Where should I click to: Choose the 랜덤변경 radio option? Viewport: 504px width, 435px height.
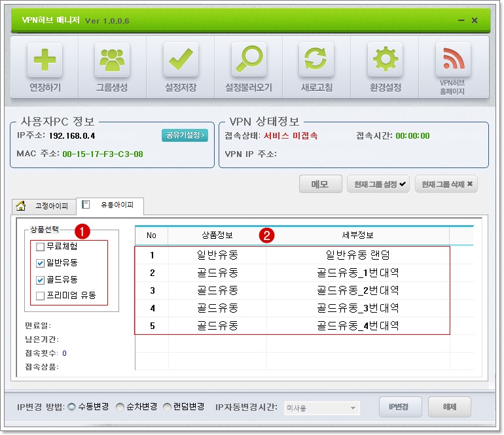(x=167, y=407)
